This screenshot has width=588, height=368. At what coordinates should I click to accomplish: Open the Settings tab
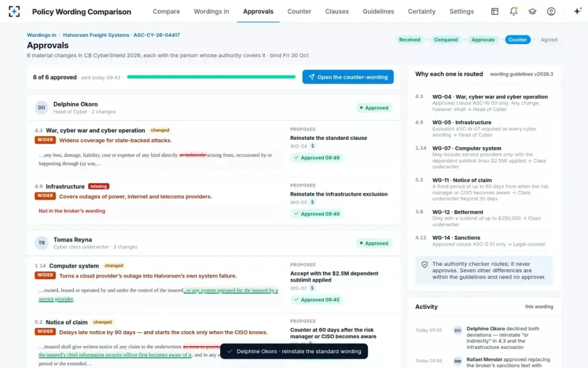pos(462,11)
